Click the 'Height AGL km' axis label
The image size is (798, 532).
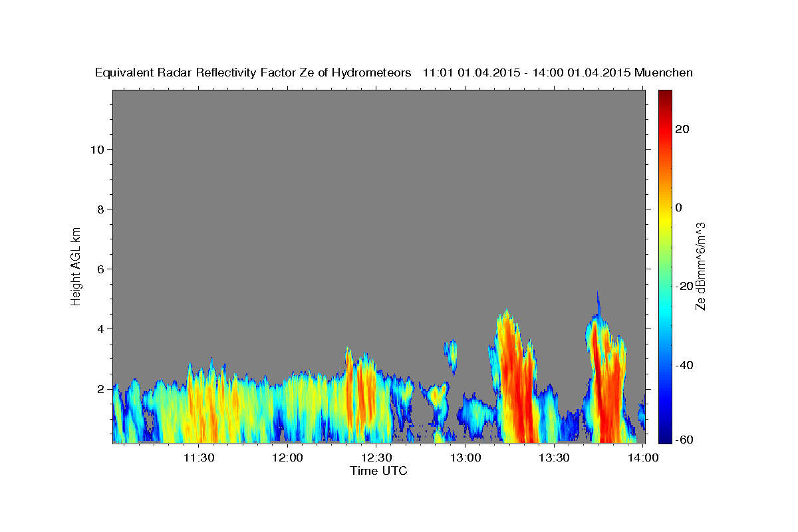[76, 265]
